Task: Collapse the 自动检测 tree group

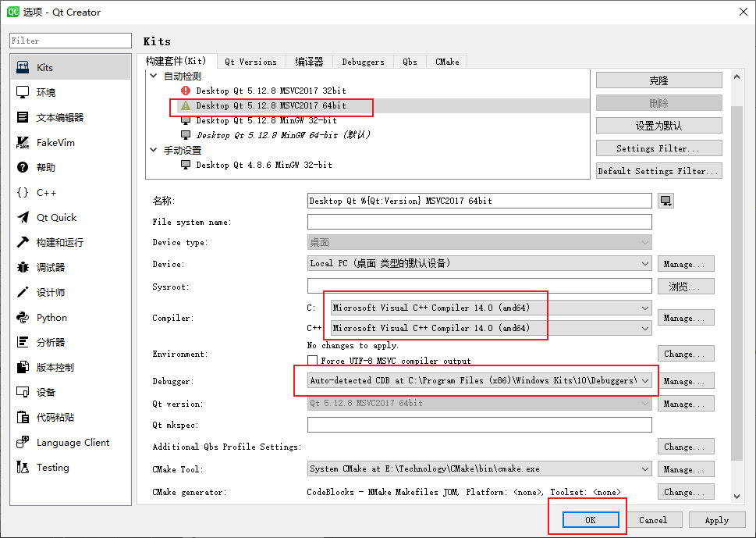Action: 154,76
